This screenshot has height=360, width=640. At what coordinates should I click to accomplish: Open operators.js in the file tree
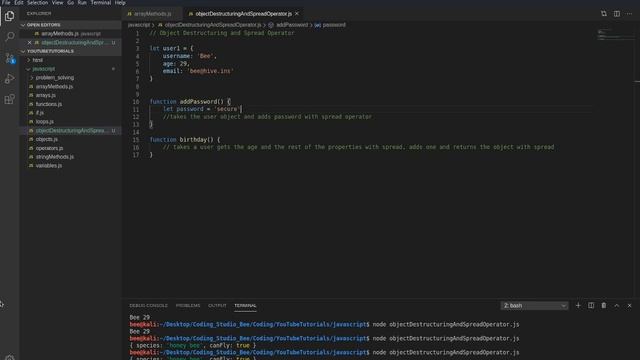pos(49,148)
